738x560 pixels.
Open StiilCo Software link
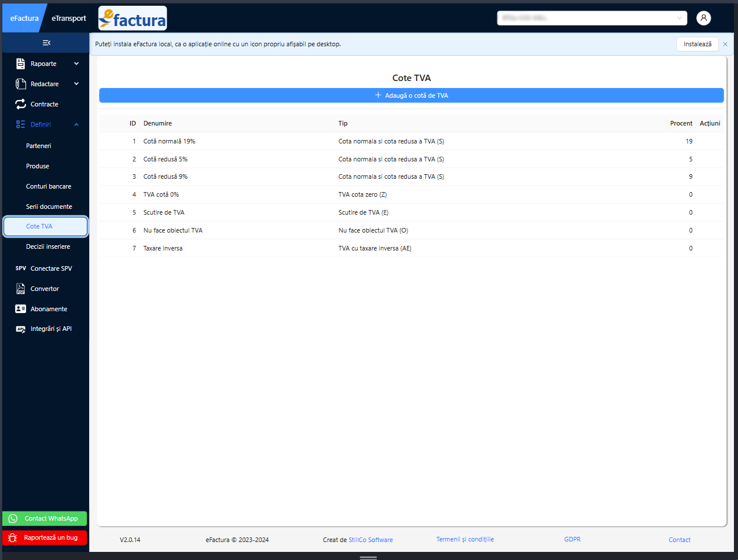pyautogui.click(x=370, y=540)
